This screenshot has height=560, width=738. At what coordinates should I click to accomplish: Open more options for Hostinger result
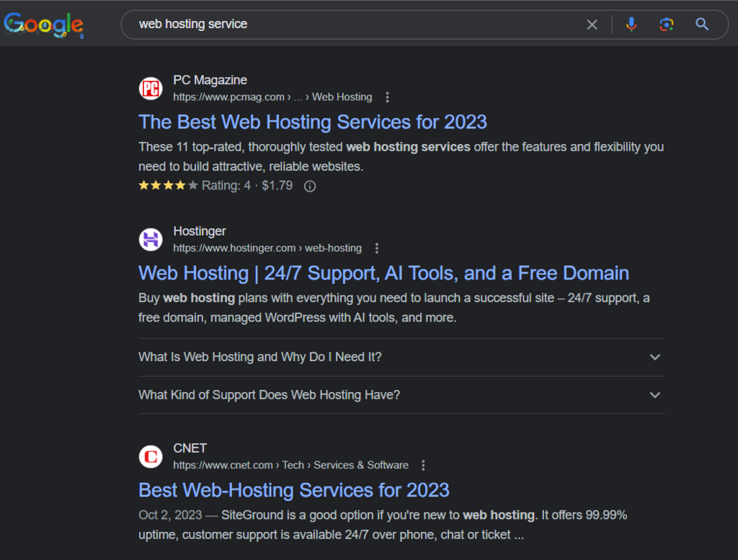click(x=376, y=248)
